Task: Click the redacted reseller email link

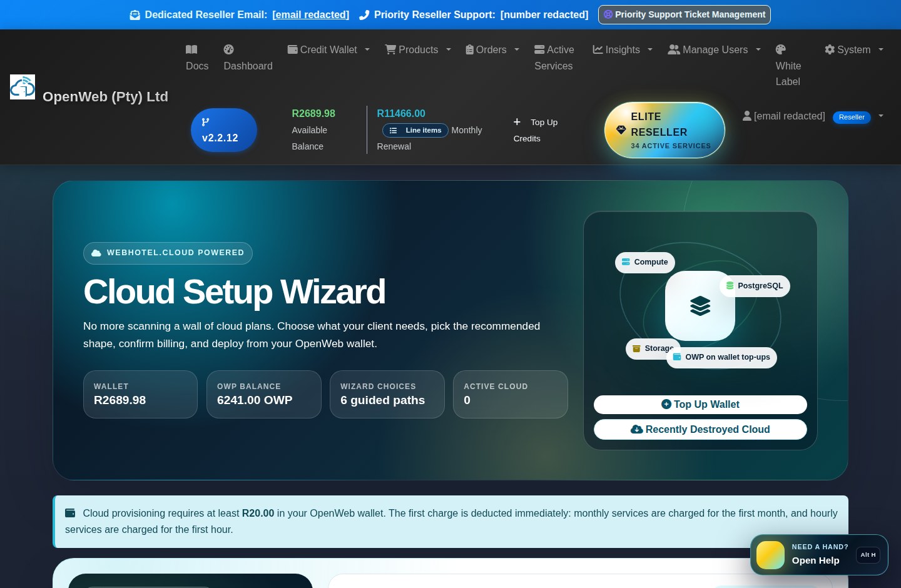Action: click(311, 15)
